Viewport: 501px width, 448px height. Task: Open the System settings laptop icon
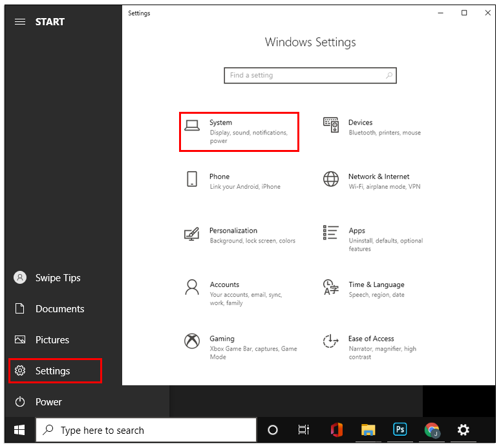pyautogui.click(x=192, y=125)
